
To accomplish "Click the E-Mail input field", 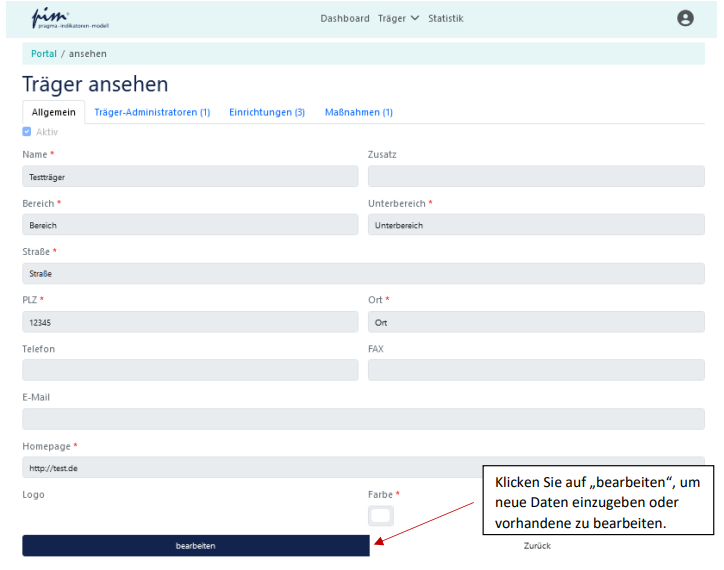I will coord(363,419).
